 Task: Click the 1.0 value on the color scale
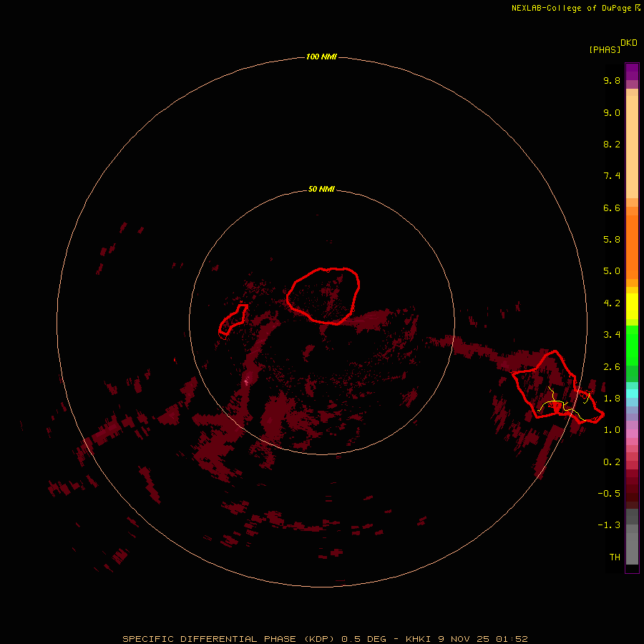[612, 430]
